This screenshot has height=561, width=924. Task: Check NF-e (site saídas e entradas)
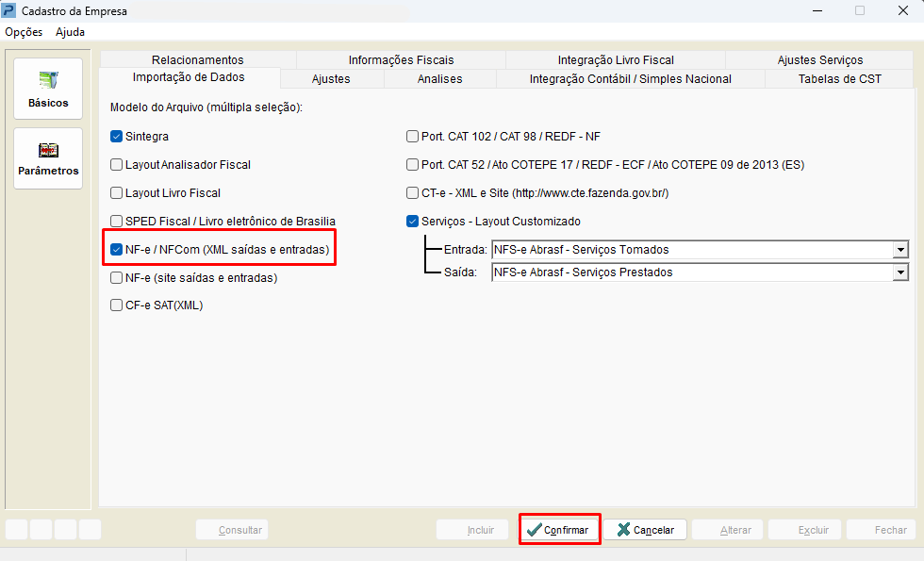116,277
